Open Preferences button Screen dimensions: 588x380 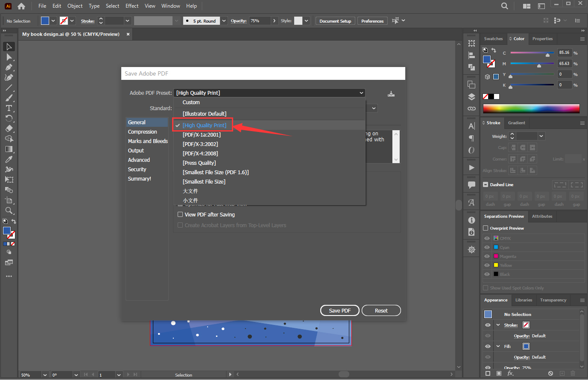[372, 21]
